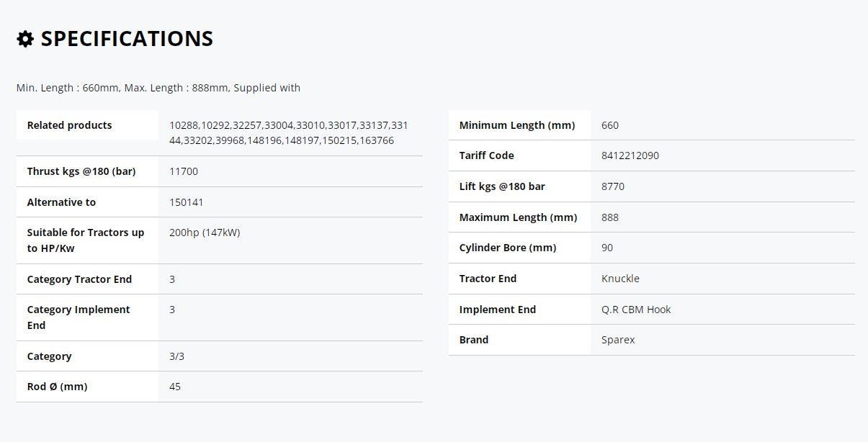Viewport: 868px width, 442px height.
Task: Select the Tariff Code value 8412212090
Action: coord(630,155)
